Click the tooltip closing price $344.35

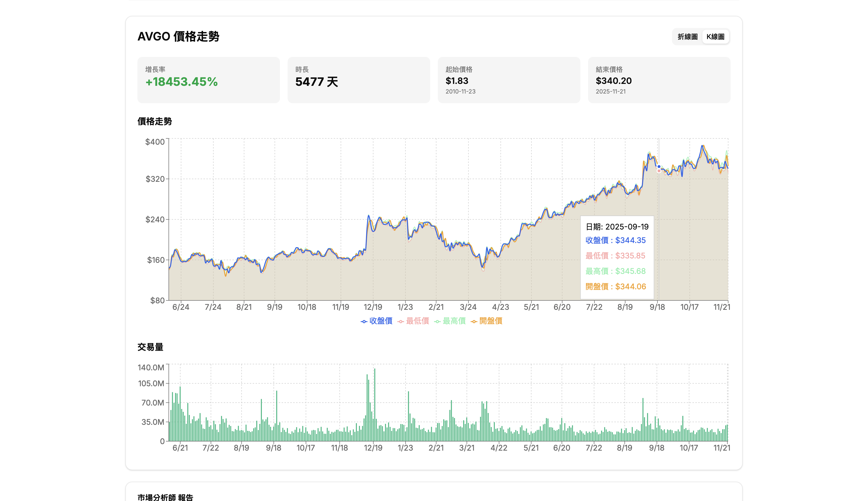[630, 240]
